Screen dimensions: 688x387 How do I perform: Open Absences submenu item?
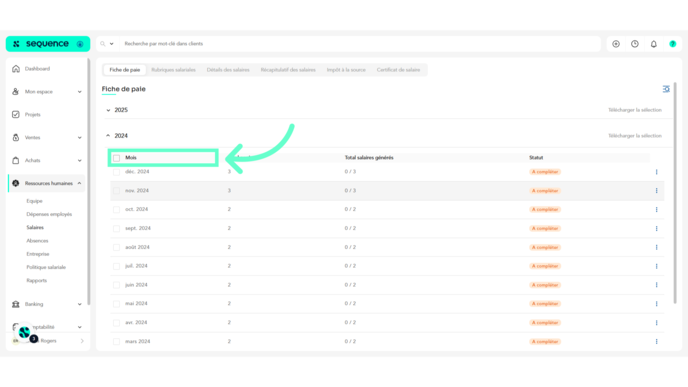[x=37, y=241]
